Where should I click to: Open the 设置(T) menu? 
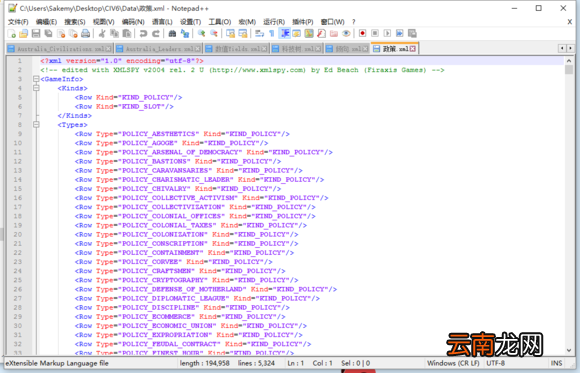[x=190, y=22]
